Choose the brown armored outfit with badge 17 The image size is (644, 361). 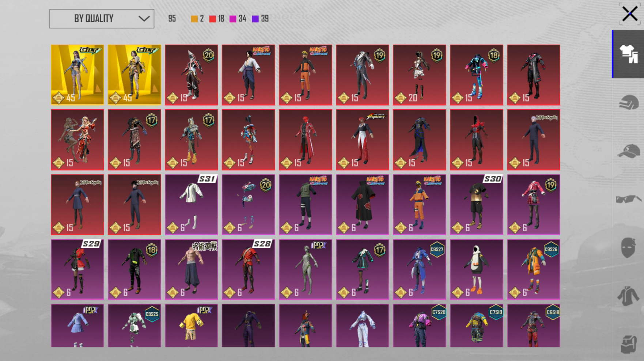(135, 140)
